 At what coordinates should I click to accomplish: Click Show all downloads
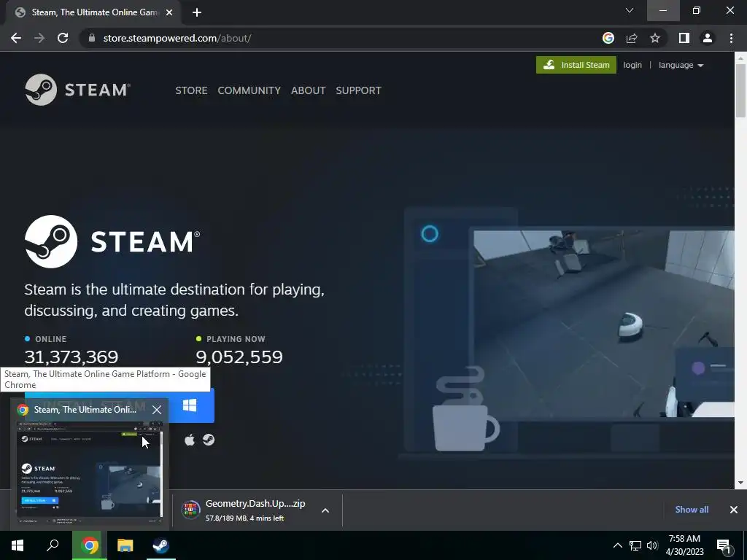click(692, 510)
